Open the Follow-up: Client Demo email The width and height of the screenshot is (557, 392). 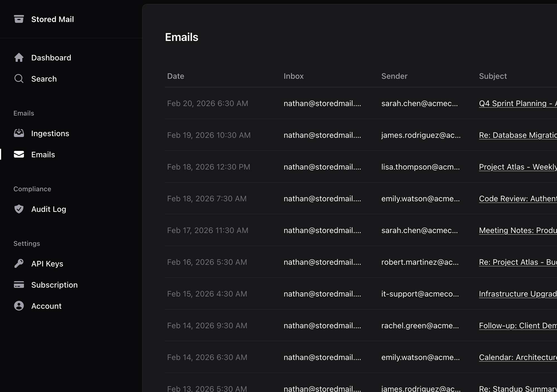tap(517, 325)
